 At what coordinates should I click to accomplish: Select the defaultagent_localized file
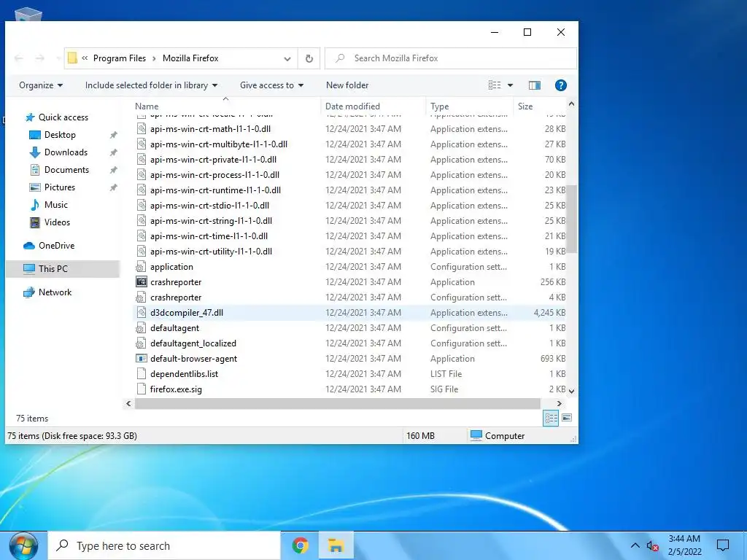(x=350, y=343)
